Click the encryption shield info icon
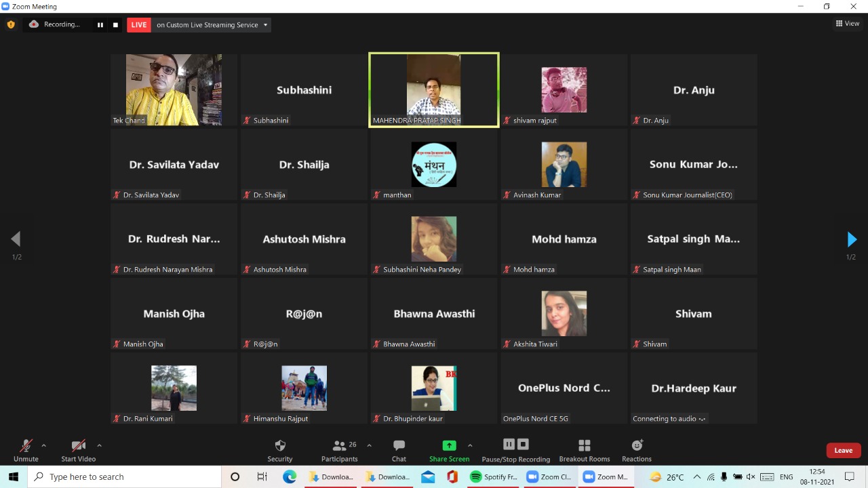This screenshot has height=488, width=868. pos(11,24)
